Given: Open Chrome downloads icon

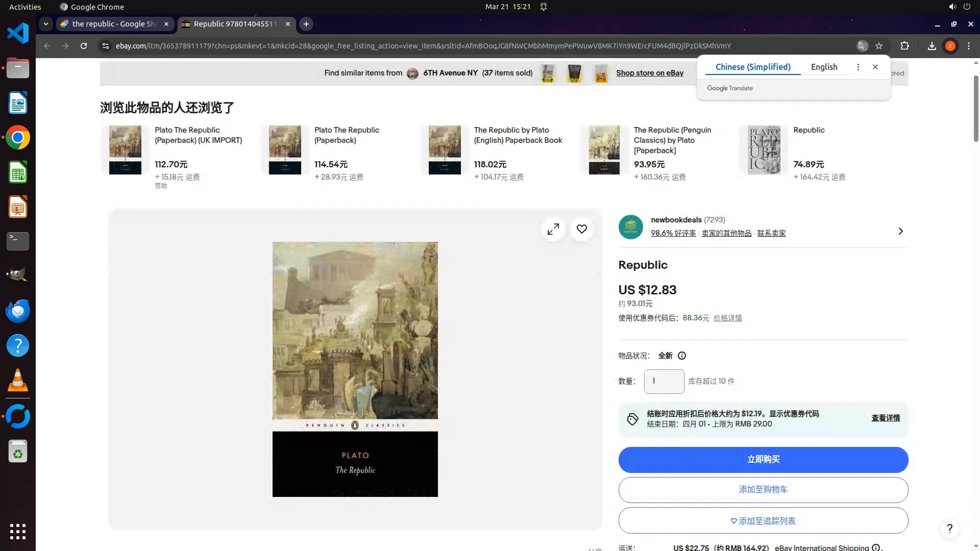Looking at the screenshot, I should pos(932,46).
